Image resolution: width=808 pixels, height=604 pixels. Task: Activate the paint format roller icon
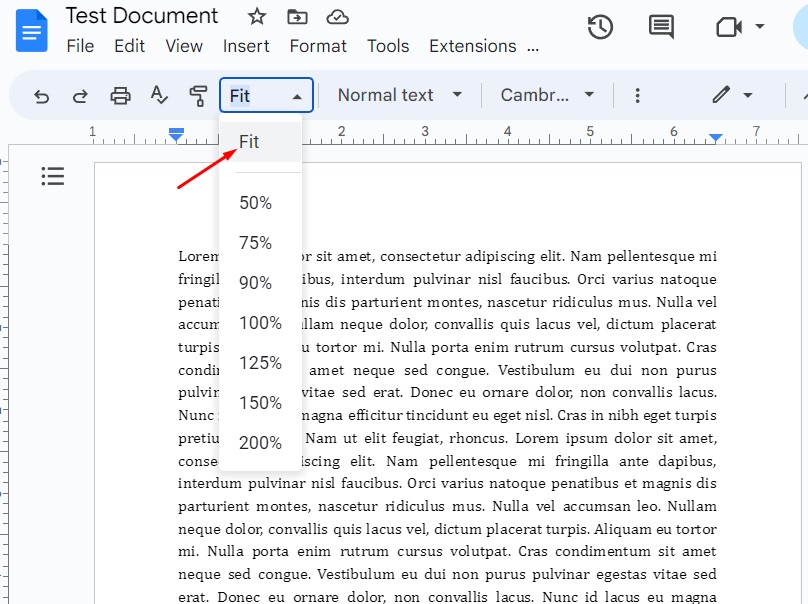(198, 96)
